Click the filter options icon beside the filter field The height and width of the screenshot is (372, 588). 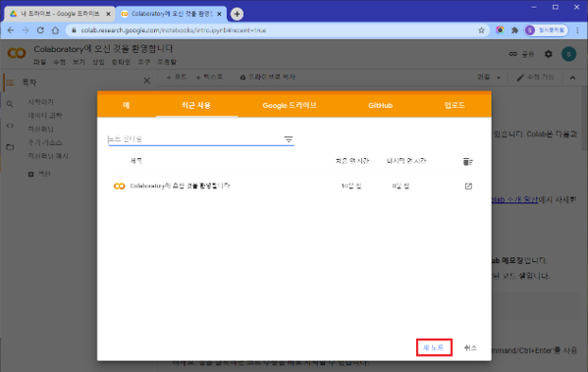pyautogui.click(x=288, y=139)
